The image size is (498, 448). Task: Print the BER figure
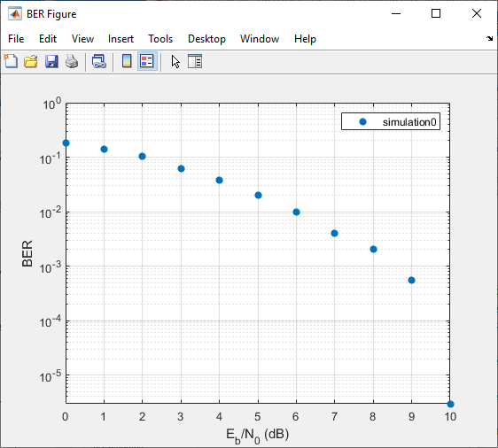coord(72,61)
